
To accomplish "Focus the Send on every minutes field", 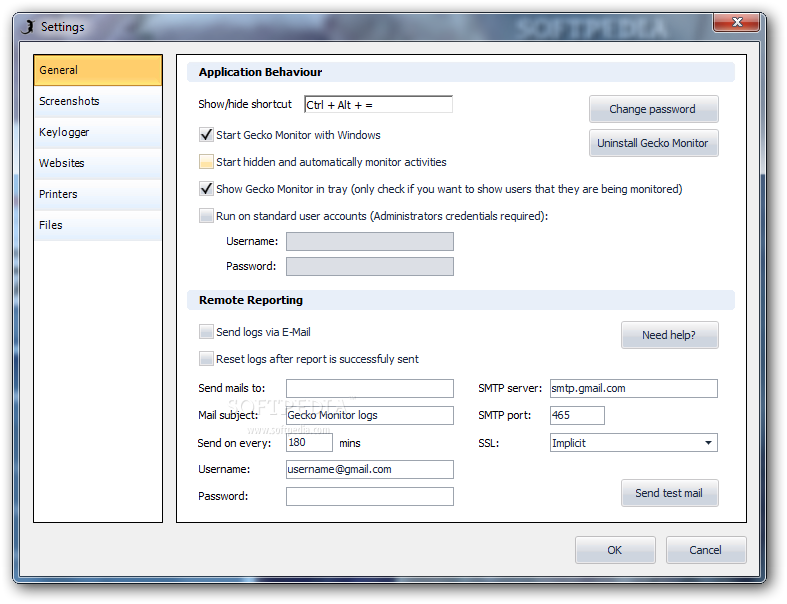I will (x=309, y=442).
